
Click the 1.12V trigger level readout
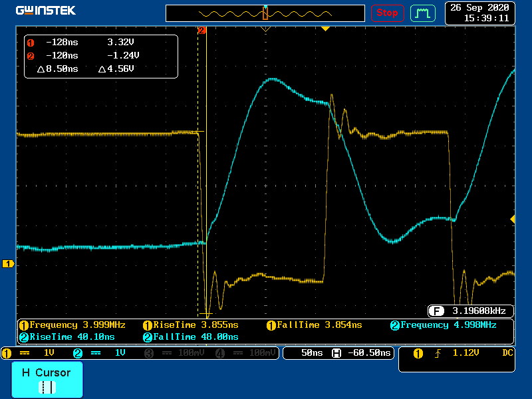coord(465,353)
